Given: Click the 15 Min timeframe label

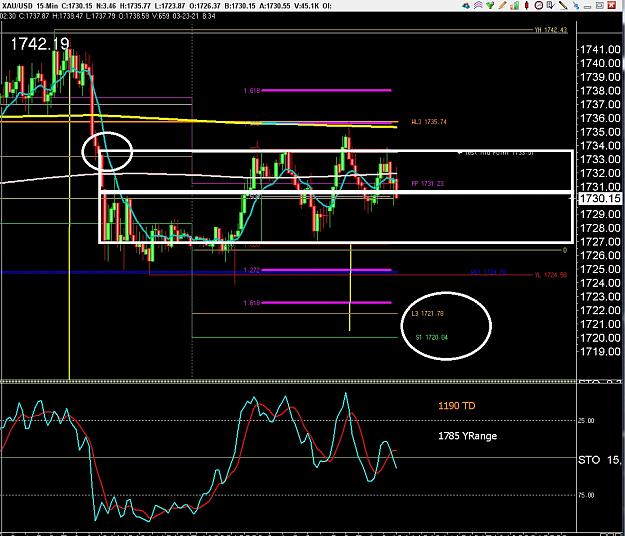Looking at the screenshot, I should tap(47, 6).
